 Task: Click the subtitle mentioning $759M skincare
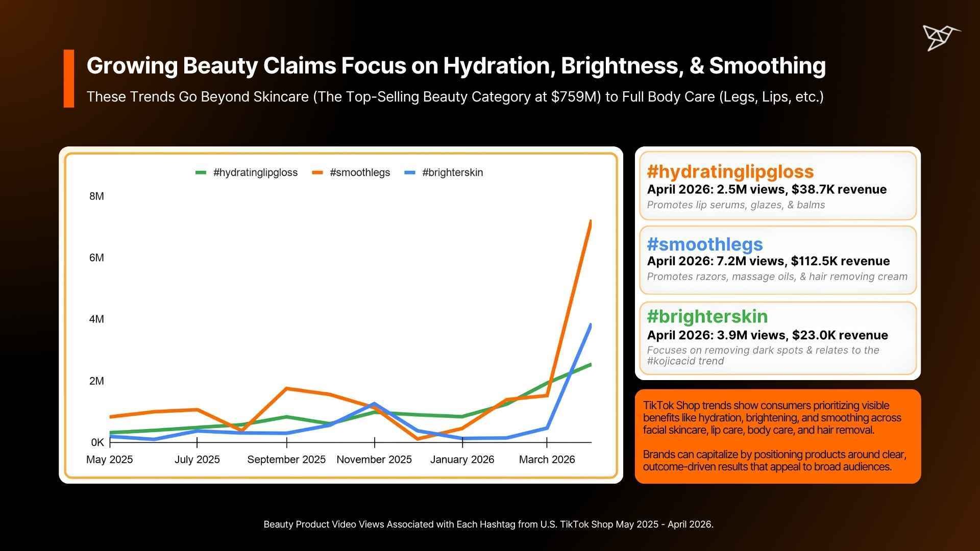tap(455, 97)
